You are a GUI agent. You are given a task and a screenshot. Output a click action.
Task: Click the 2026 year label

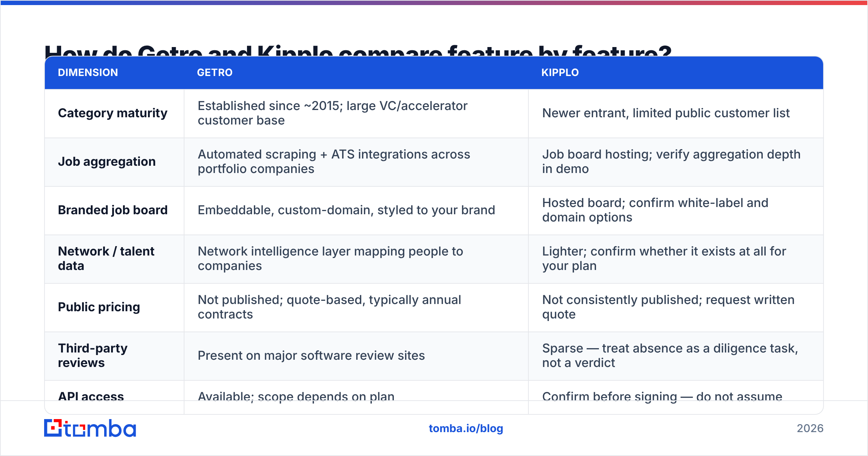coord(810,428)
